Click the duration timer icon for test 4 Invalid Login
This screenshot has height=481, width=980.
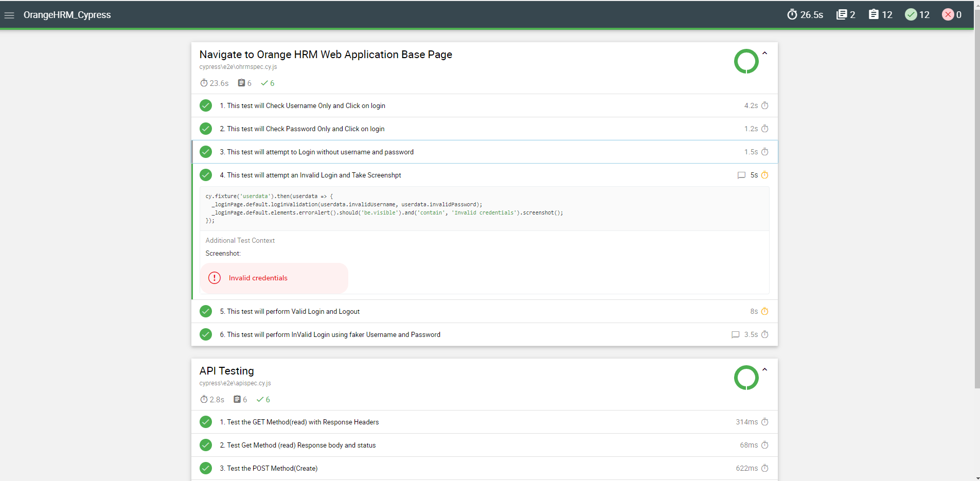coord(765,175)
